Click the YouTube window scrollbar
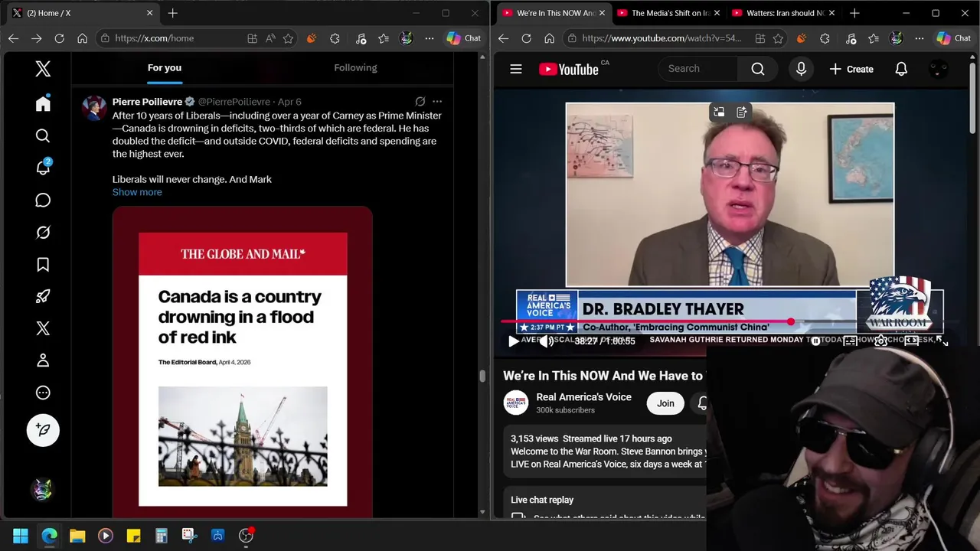Image resolution: width=980 pixels, height=551 pixels. (x=974, y=99)
